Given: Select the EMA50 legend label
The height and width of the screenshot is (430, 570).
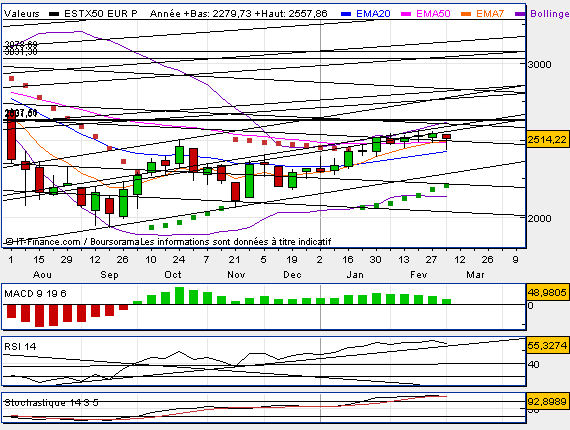Looking at the screenshot, I should point(433,14).
